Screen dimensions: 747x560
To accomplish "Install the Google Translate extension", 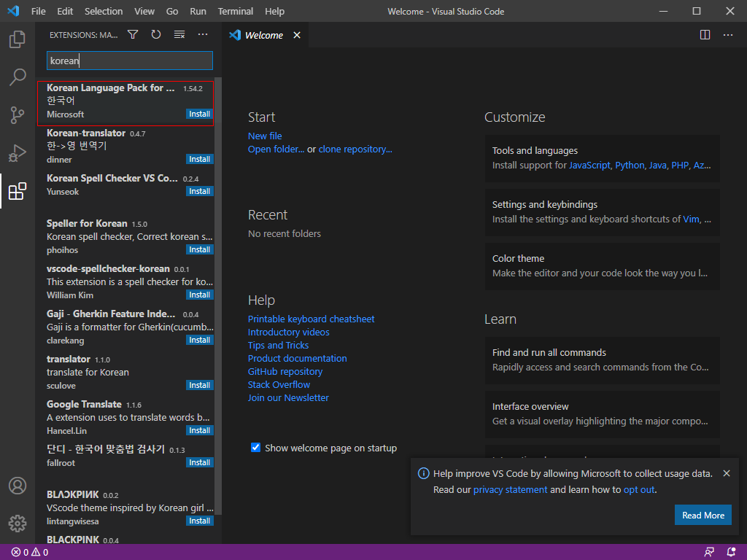I will (199, 430).
